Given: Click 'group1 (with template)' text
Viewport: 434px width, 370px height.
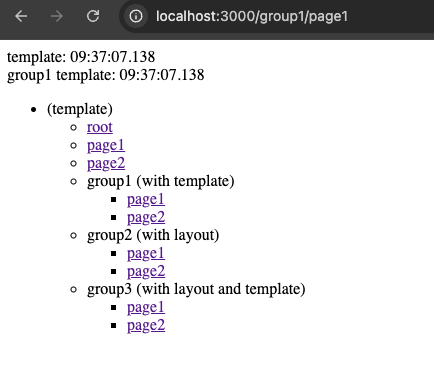Looking at the screenshot, I should point(161,181).
